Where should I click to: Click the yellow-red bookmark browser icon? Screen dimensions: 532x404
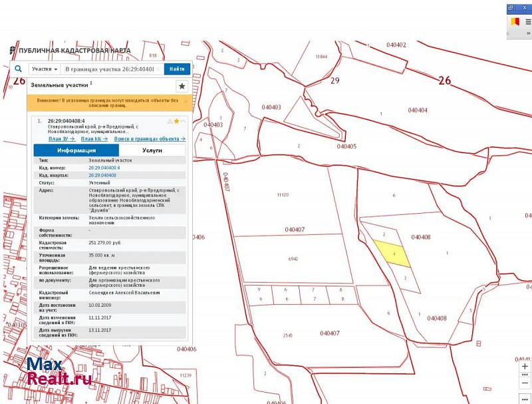(x=513, y=21)
